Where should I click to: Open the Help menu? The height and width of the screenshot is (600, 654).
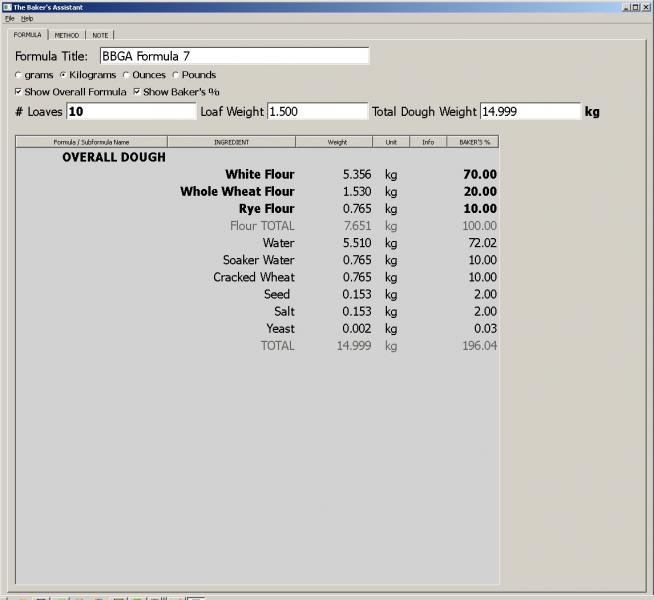tap(27, 18)
